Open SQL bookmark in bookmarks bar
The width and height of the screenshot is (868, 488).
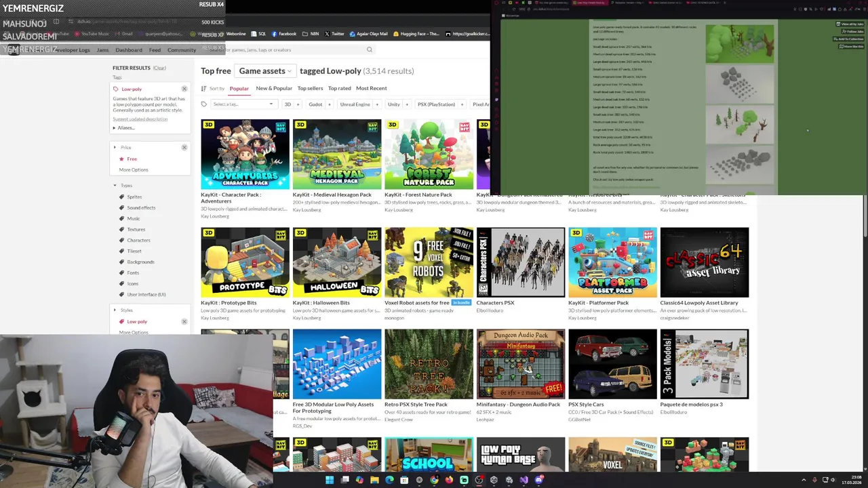click(258, 33)
